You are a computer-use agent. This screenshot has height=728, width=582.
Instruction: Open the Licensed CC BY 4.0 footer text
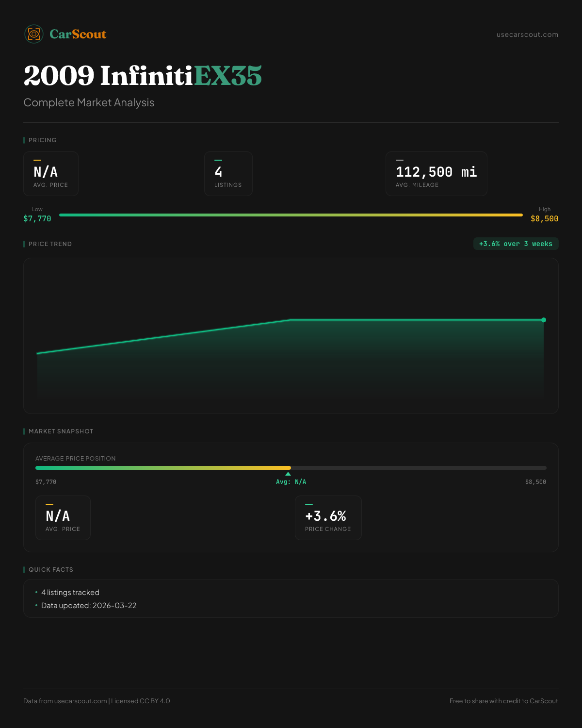point(141,701)
